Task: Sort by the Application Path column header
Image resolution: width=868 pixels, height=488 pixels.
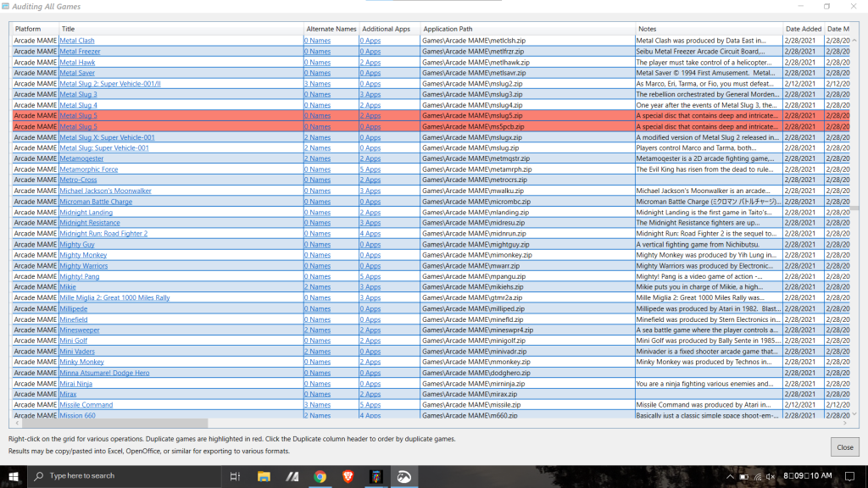Action: click(527, 29)
